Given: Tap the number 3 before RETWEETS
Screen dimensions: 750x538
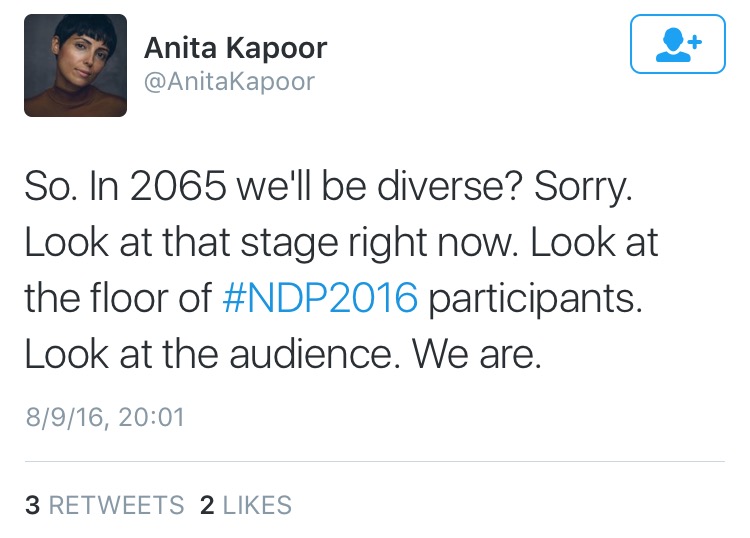Looking at the screenshot, I should pos(32,505).
